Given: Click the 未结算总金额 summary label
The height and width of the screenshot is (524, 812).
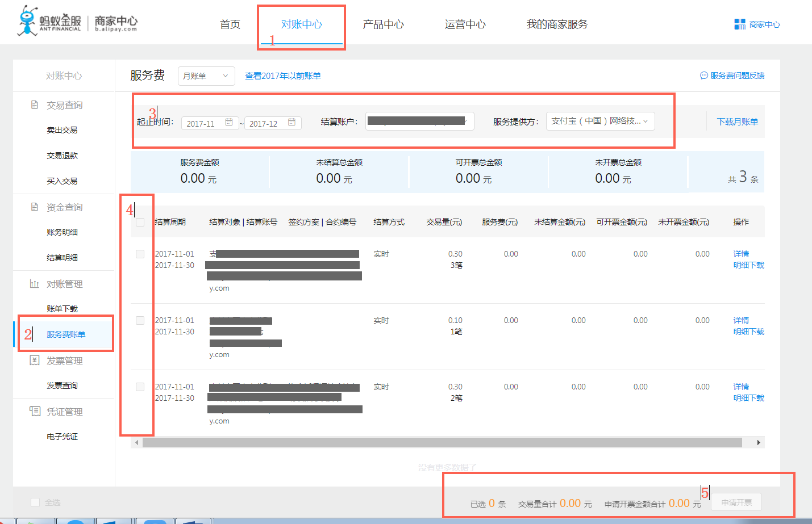Looking at the screenshot, I should click(339, 162).
